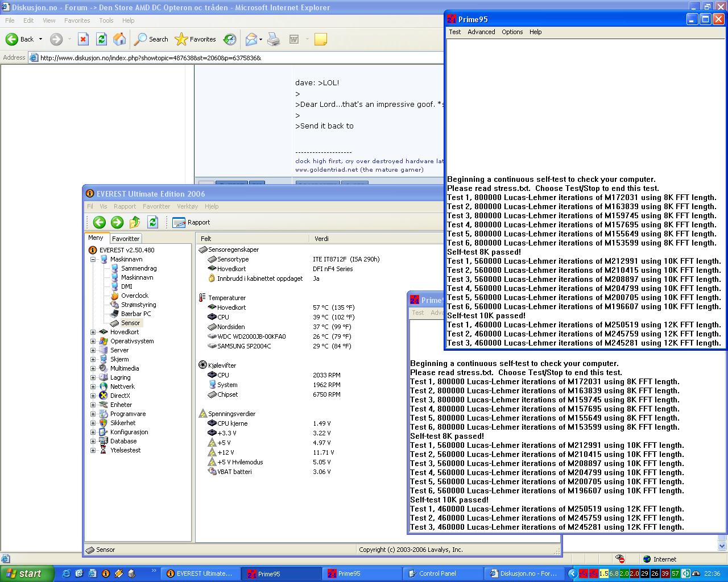Click the Internet Explorer Print icon
Viewport: 728px width, 582px height.
tap(274, 39)
